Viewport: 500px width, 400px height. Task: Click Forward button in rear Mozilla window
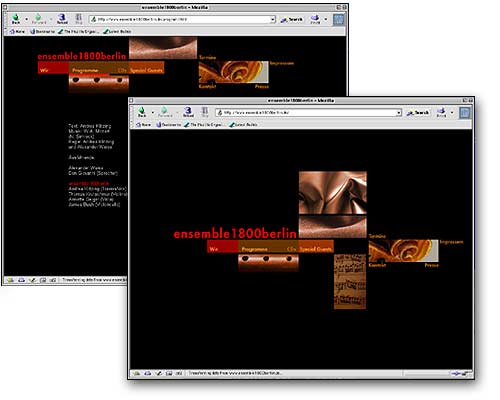(38, 19)
